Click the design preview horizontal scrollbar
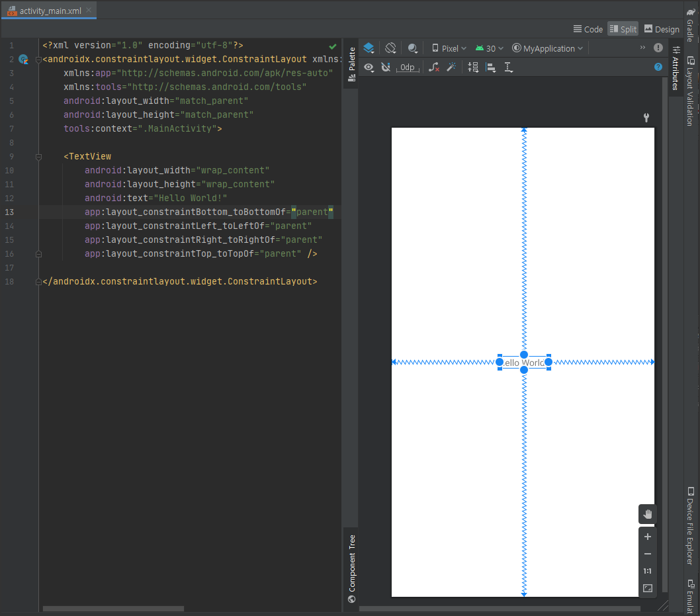 tap(500, 609)
